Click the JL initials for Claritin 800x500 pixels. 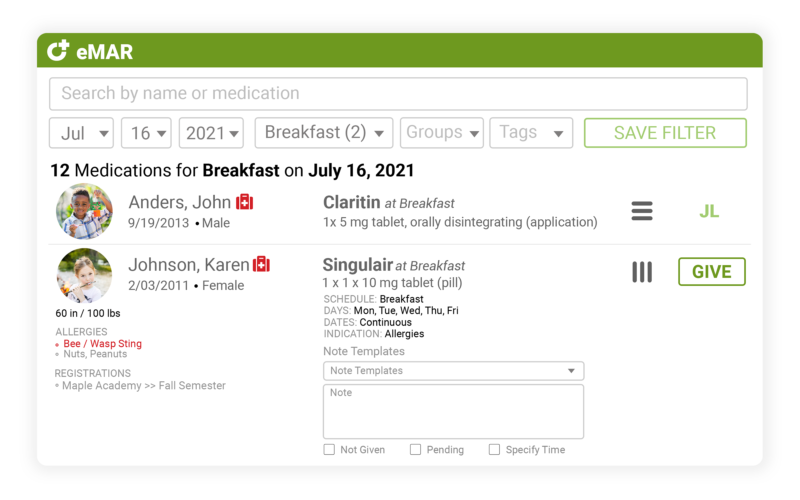coord(709,211)
